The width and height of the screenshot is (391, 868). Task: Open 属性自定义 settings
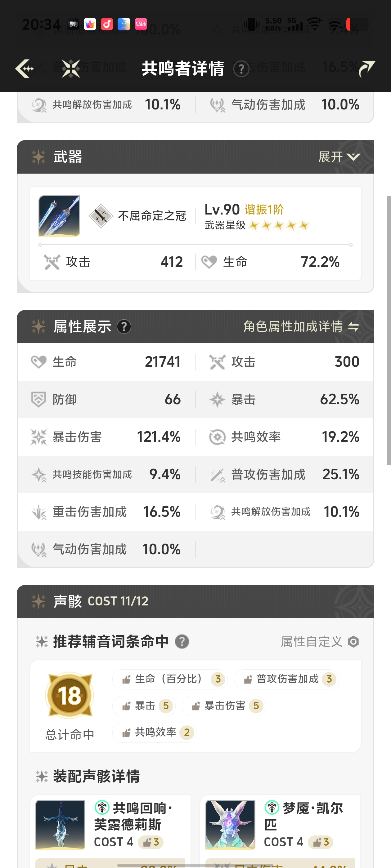[320, 642]
